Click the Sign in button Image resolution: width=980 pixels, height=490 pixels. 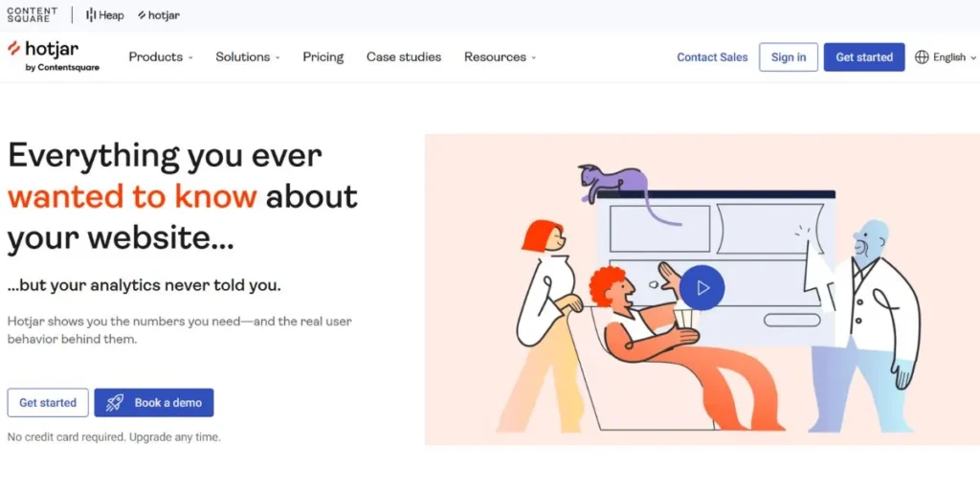click(x=789, y=56)
